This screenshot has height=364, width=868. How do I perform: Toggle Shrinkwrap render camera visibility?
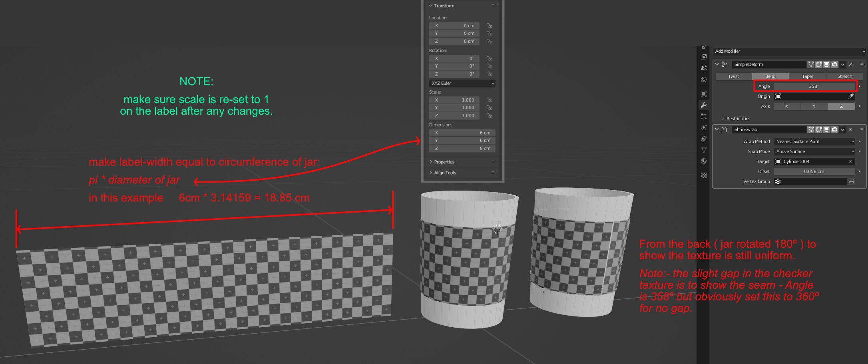(835, 129)
